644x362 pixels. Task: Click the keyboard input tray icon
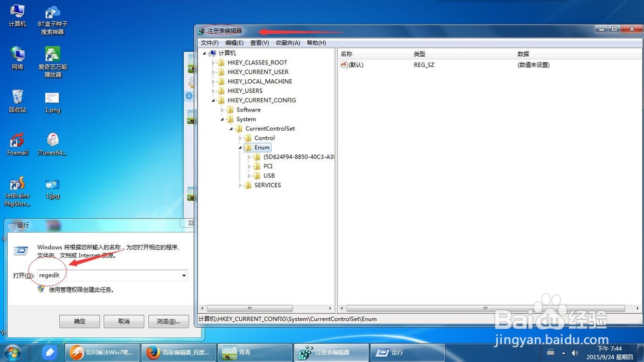(x=551, y=352)
